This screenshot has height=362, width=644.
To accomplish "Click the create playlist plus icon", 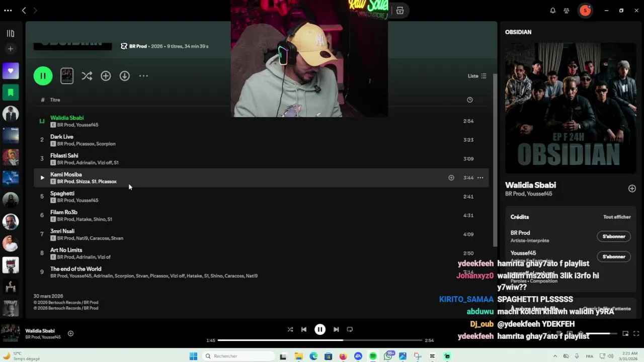I will pos(11,49).
